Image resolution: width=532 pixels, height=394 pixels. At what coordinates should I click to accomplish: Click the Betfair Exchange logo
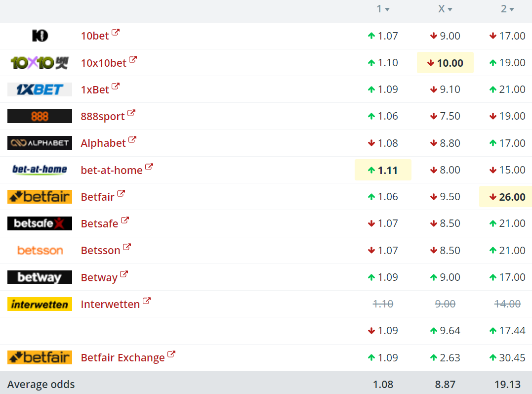[x=40, y=357]
